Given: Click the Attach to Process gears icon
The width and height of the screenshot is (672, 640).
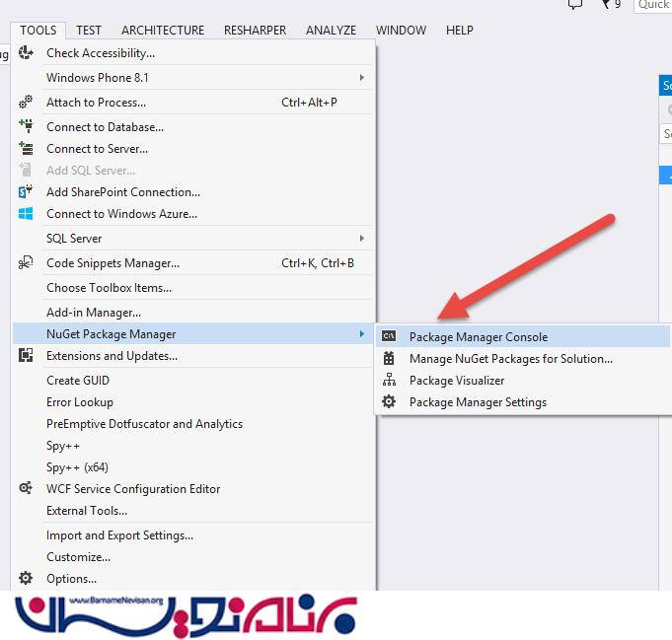Looking at the screenshot, I should pyautogui.click(x=26, y=102).
